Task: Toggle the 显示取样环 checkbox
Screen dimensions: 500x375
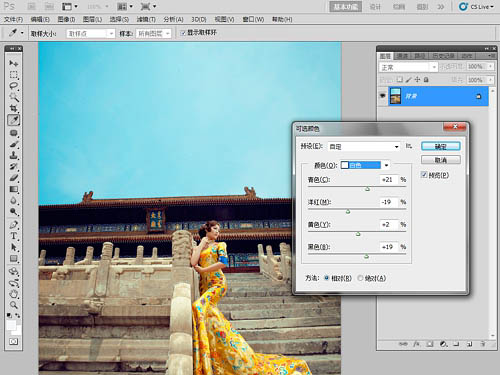Action: [x=183, y=33]
